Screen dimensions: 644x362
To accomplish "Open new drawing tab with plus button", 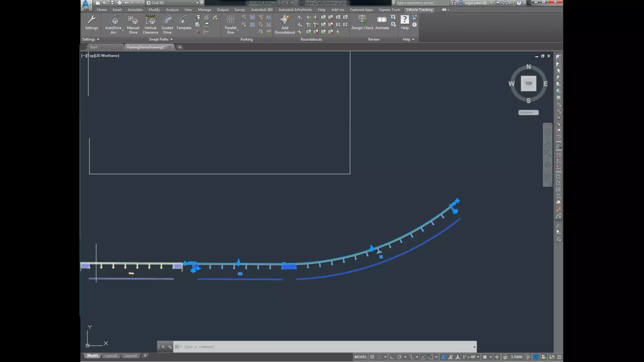I will pos(180,47).
